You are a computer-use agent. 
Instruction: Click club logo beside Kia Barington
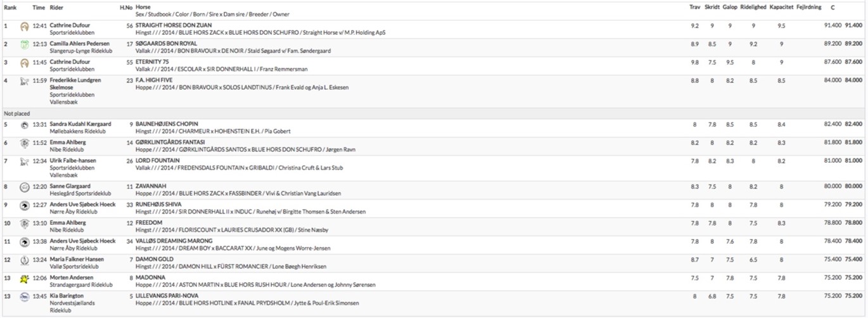coord(24,296)
